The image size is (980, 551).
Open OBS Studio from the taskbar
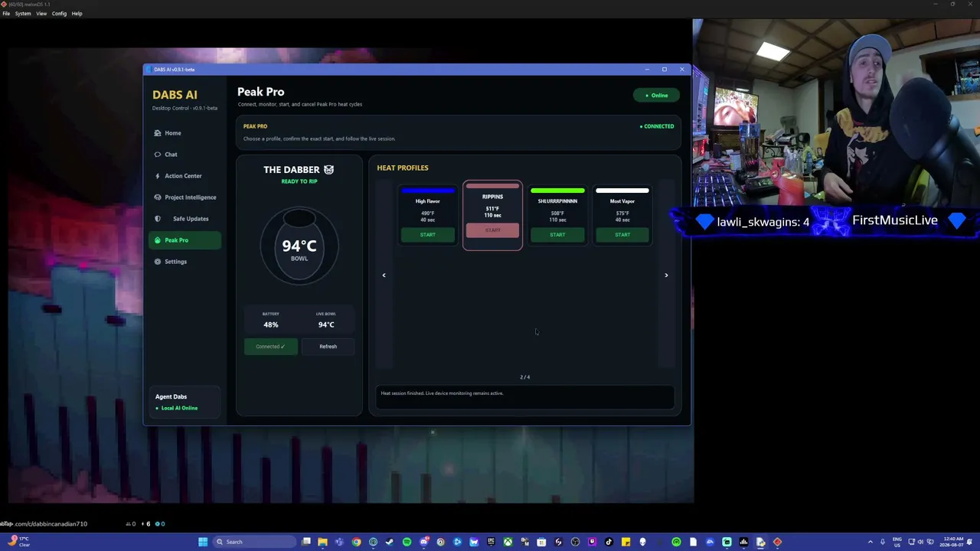[x=575, y=542]
